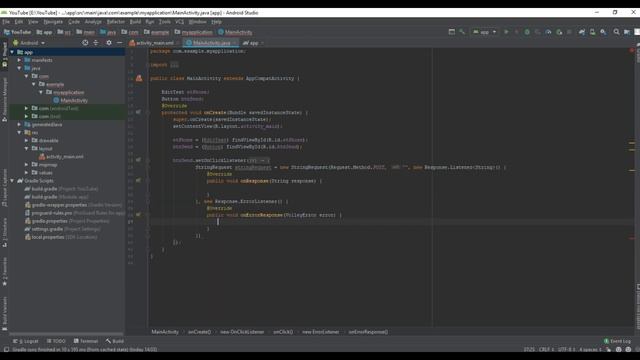Open the Favorites side tab
Image resolution: width=640 pixels, height=360 pixels.
4,271
